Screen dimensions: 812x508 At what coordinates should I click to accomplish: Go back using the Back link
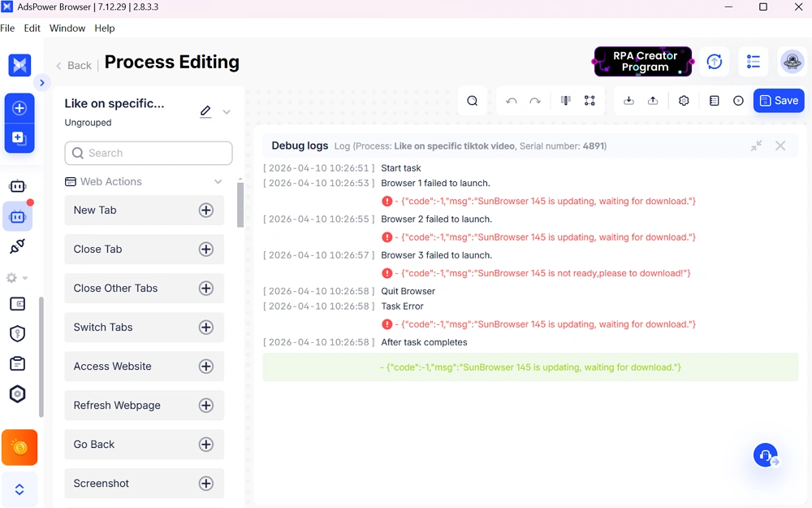click(x=73, y=65)
